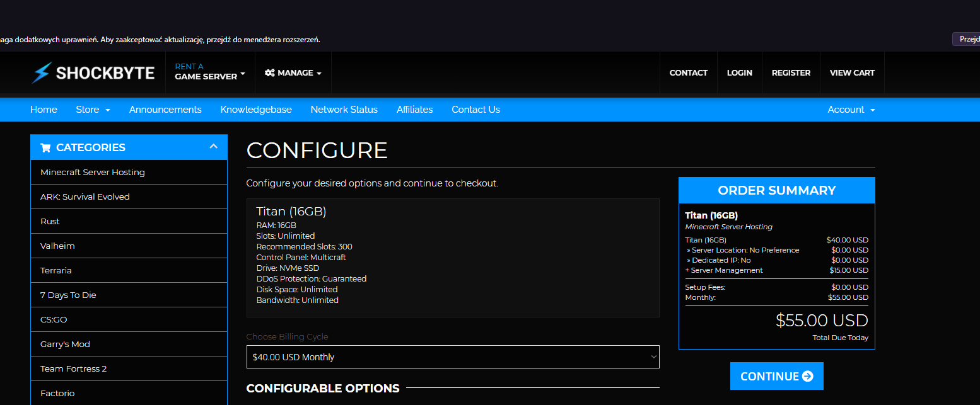Click the shopping cart icon in Categories header
This screenshot has height=405, width=980.
point(45,148)
